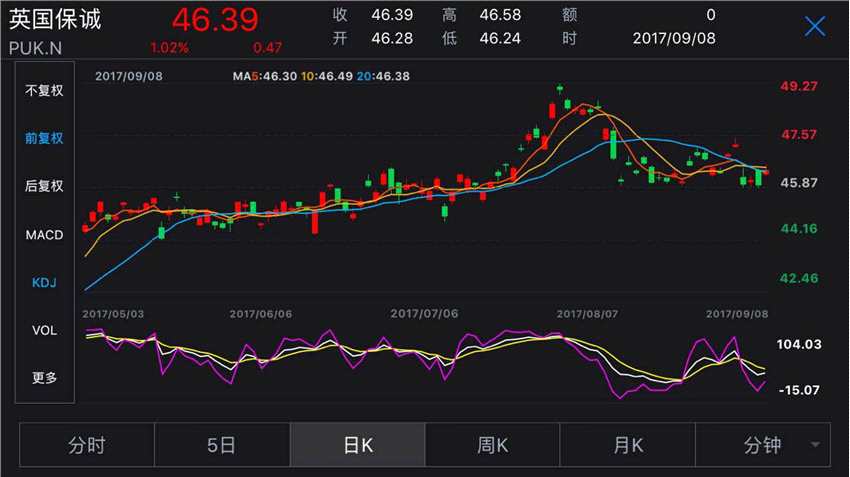Open the 分时 tab
This screenshot has height=477, width=850.
point(87,445)
